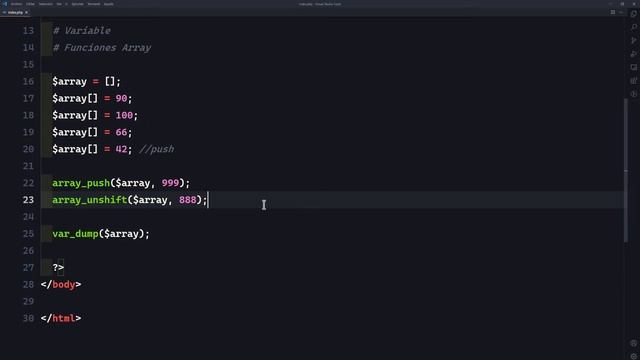Open the Selección menu
640x360 pixels.
(46, 4)
